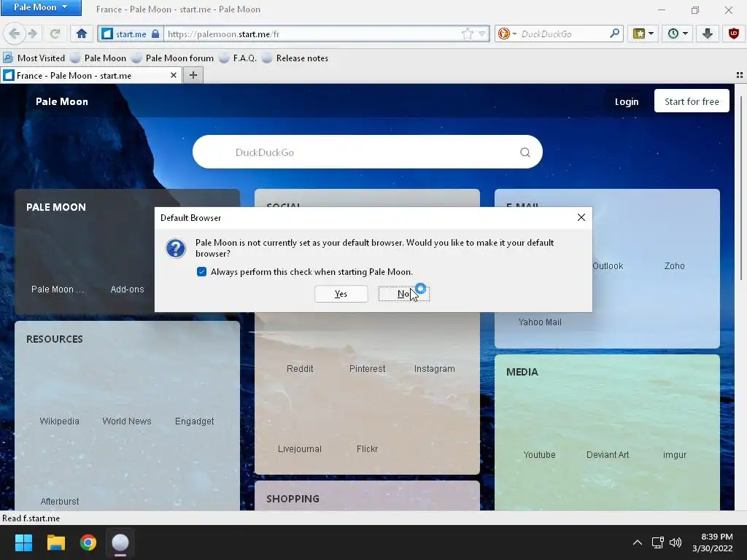
Task: Click the Forward arrow navigation button
Action: [32, 34]
